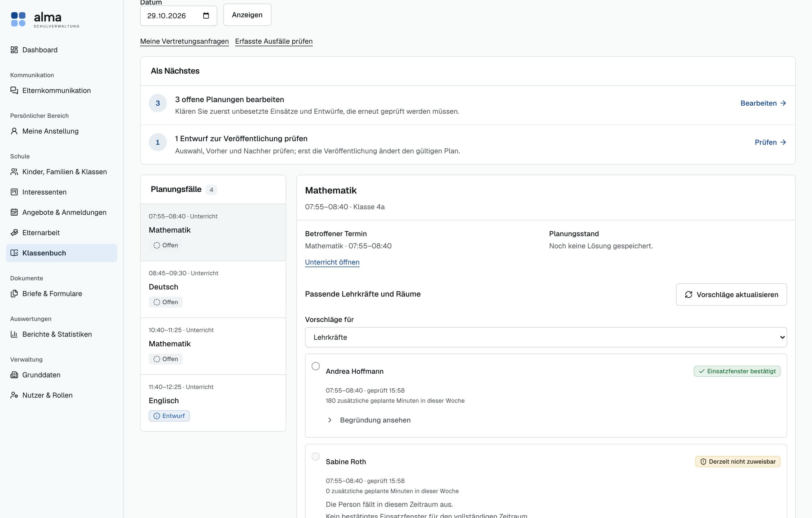The height and width of the screenshot is (518, 812).
Task: Click refresh icon in Vorschläge aktualisieren
Action: click(689, 295)
